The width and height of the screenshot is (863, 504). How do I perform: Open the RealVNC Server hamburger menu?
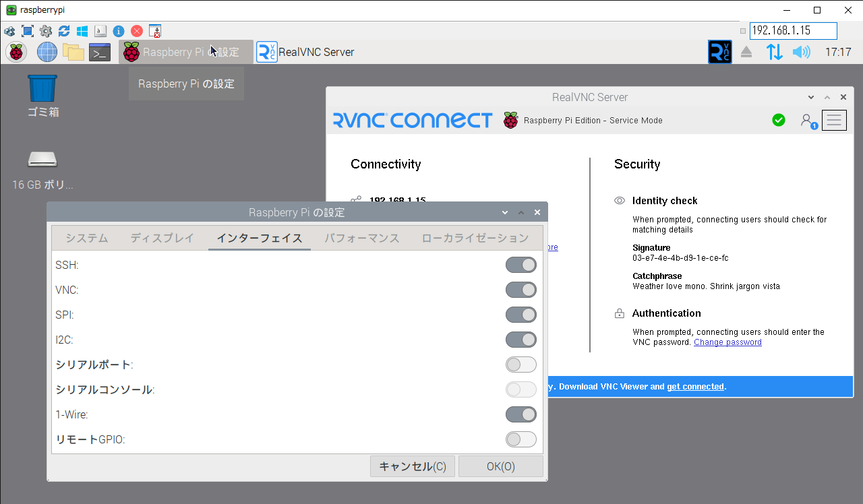point(834,120)
